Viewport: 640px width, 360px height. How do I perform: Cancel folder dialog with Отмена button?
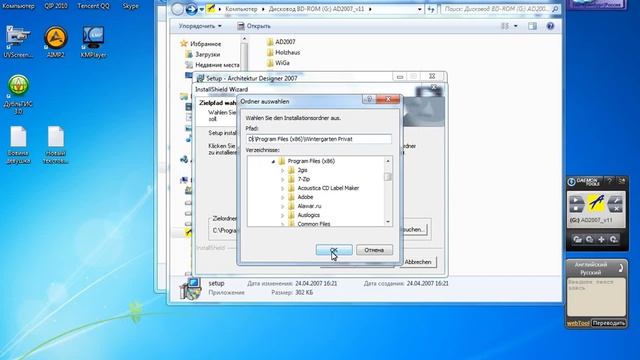(374, 250)
